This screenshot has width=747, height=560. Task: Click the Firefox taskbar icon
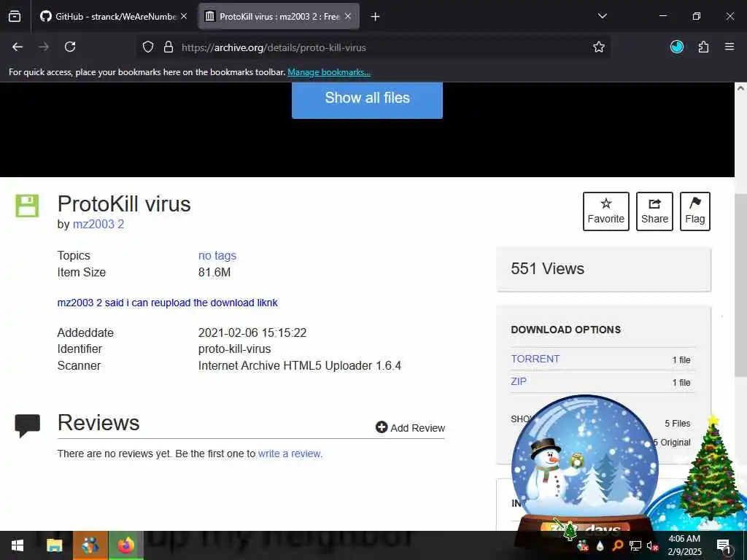(125, 545)
